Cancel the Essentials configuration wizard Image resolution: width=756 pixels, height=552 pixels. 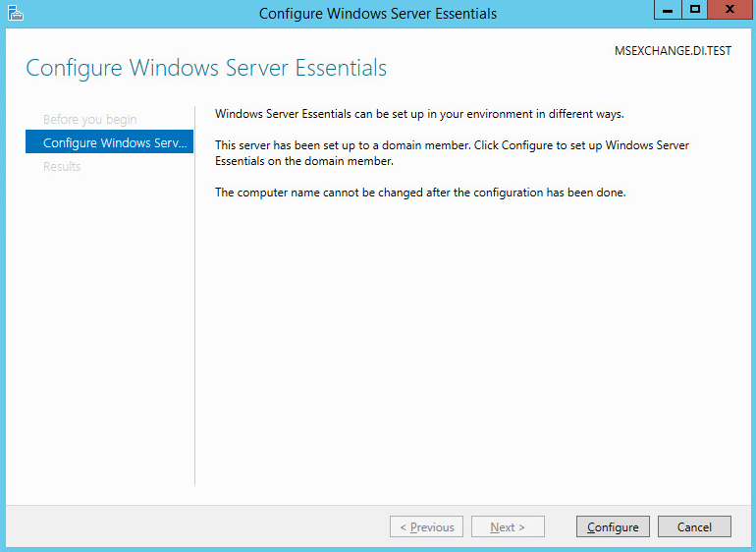click(694, 527)
